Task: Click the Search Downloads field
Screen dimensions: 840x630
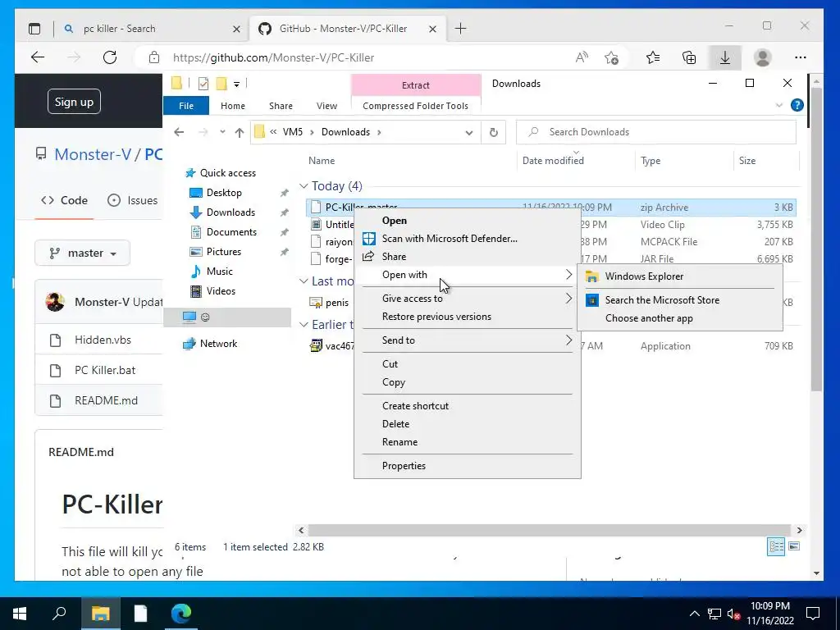Action: [x=655, y=132]
